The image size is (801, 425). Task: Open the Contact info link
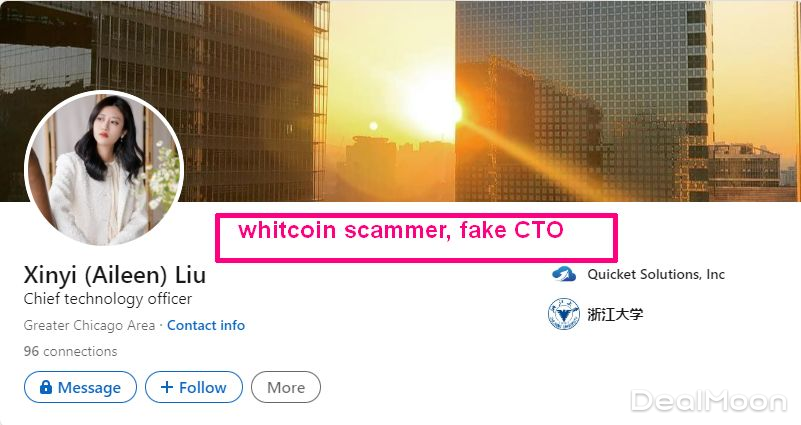pyautogui.click(x=206, y=325)
